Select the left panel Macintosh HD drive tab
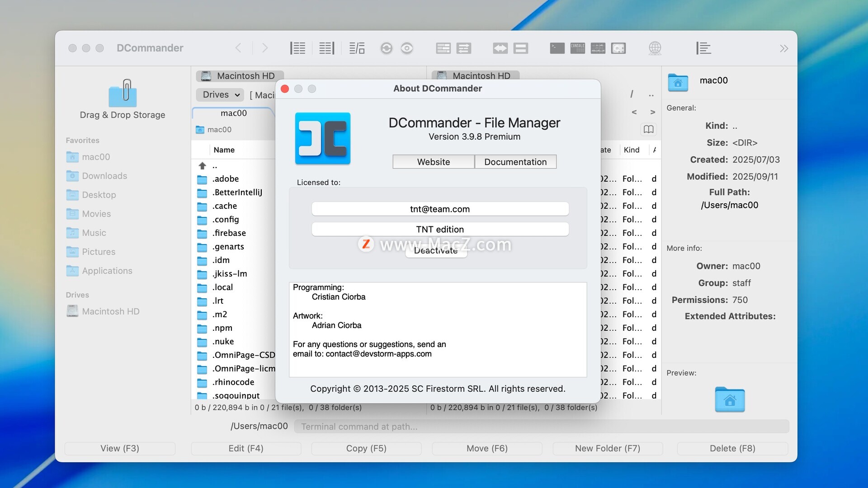The image size is (868, 488). (x=240, y=75)
